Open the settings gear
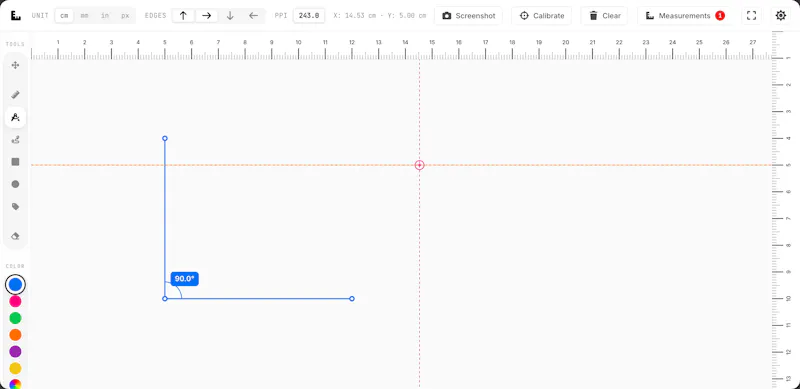The height and width of the screenshot is (389, 800). (781, 15)
